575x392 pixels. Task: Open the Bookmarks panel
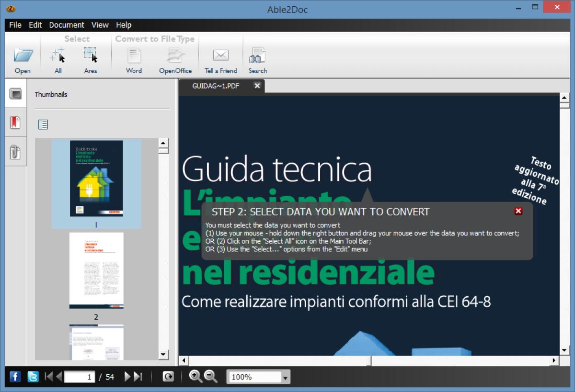(x=15, y=122)
